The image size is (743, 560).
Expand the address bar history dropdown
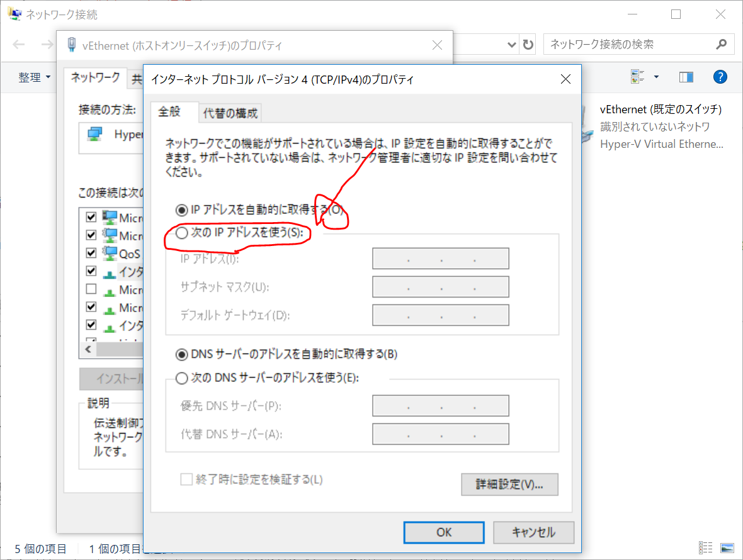click(513, 45)
